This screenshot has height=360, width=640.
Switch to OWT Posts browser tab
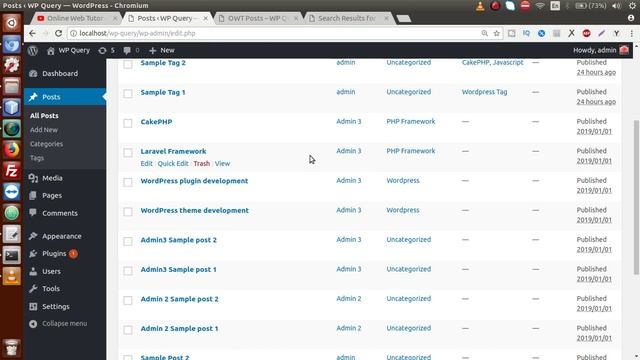(x=257, y=18)
